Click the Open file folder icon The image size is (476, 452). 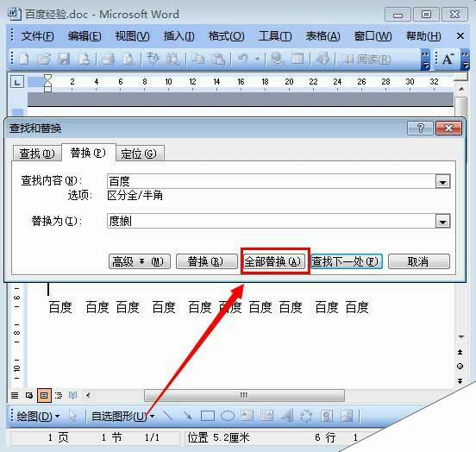pyautogui.click(x=44, y=59)
